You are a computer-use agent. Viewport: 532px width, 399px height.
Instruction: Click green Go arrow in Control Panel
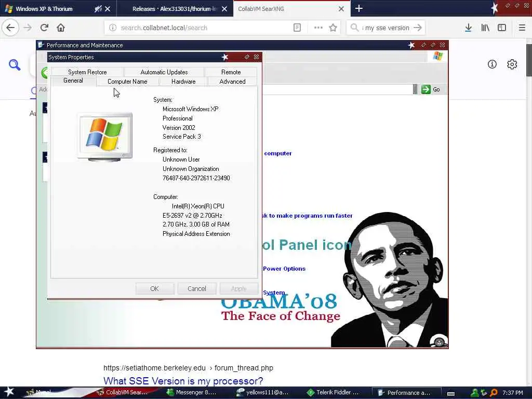[x=426, y=89]
